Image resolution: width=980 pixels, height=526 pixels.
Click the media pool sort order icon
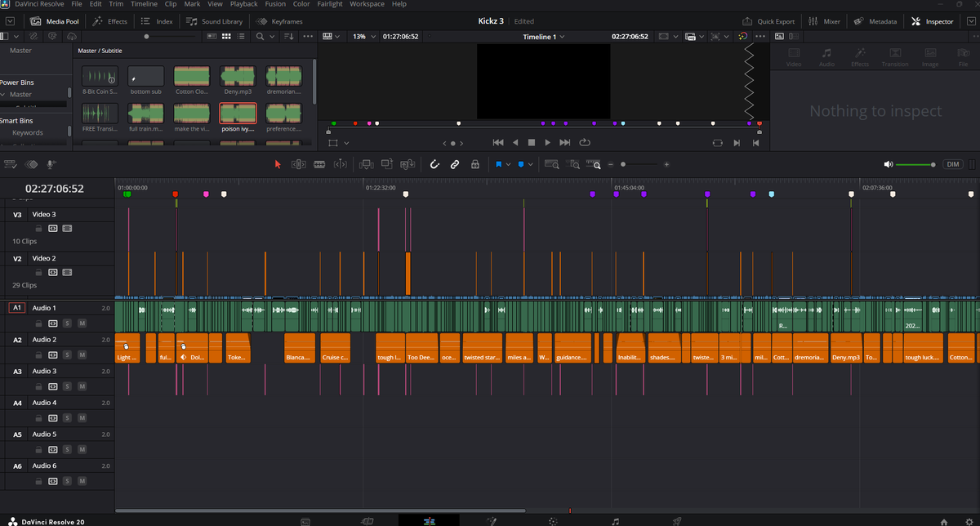(289, 37)
